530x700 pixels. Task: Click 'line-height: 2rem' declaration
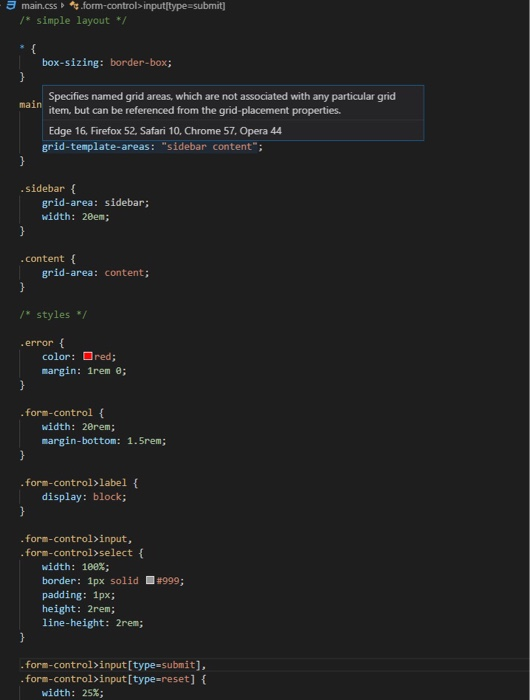[93, 623]
